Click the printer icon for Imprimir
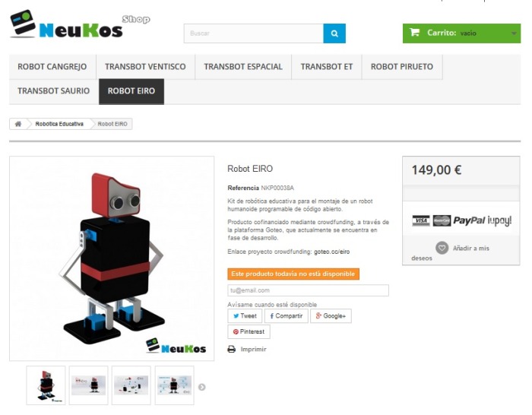The width and height of the screenshot is (532, 415). coord(231,349)
